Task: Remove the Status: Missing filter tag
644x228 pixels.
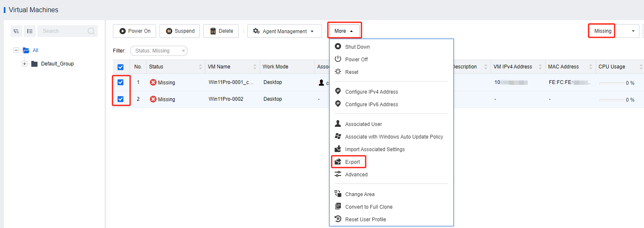Action: point(183,51)
